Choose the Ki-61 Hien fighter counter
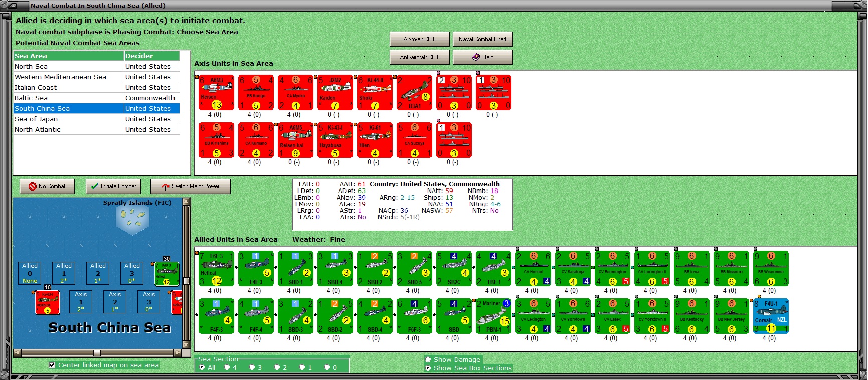The width and height of the screenshot is (868, 380). coord(375,140)
